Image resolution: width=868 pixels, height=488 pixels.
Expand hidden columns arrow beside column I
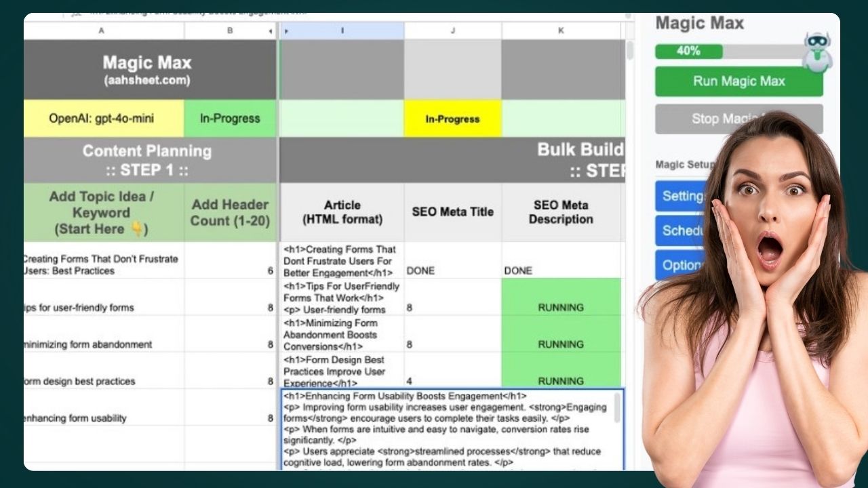(x=285, y=31)
